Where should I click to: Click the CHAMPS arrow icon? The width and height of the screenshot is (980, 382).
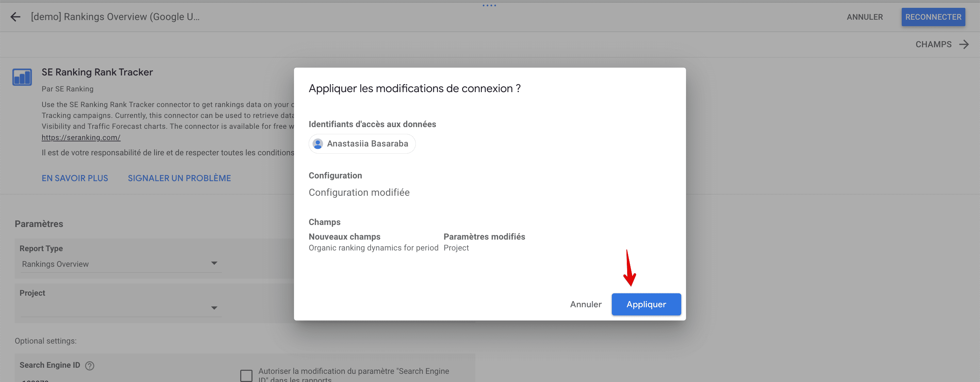(964, 44)
